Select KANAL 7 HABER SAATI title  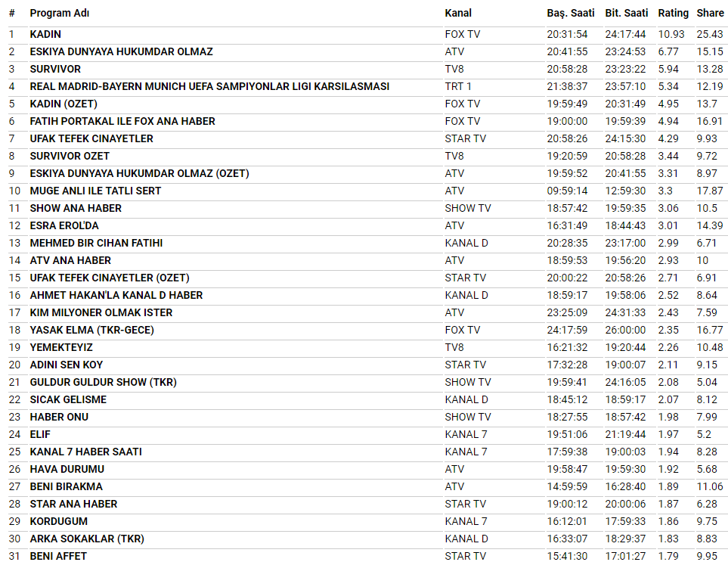point(86,452)
